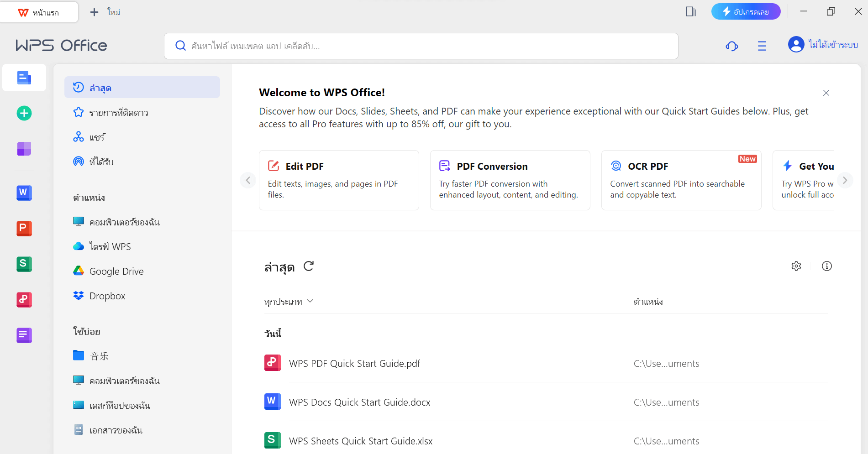
Task: Click the green plus to create new document
Action: 24,113
